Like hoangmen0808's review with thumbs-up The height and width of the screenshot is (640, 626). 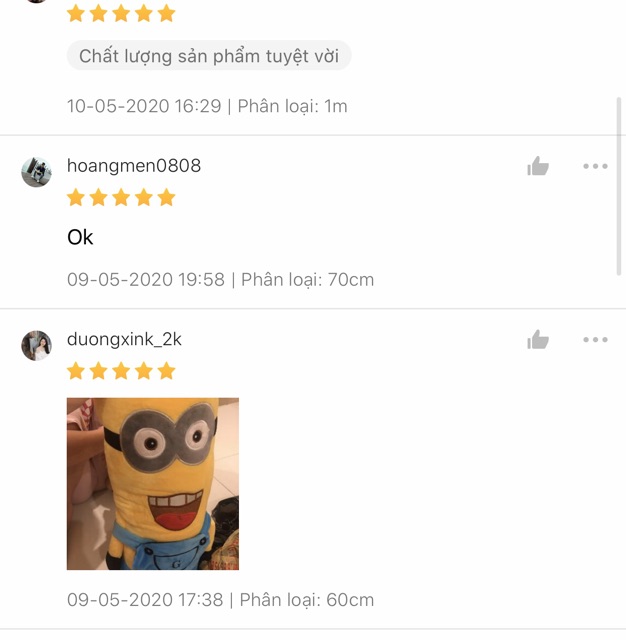click(538, 166)
